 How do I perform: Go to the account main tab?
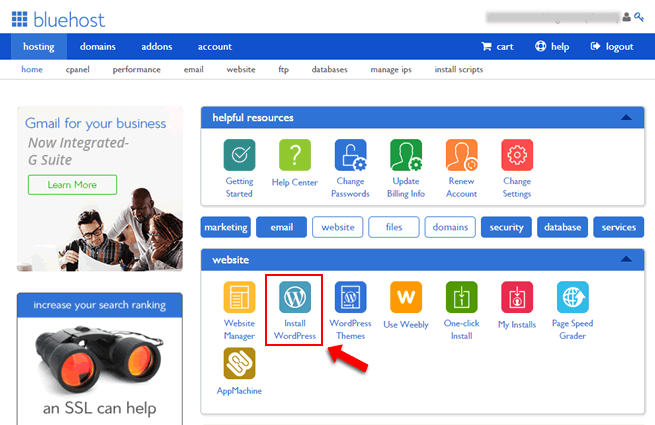(215, 46)
